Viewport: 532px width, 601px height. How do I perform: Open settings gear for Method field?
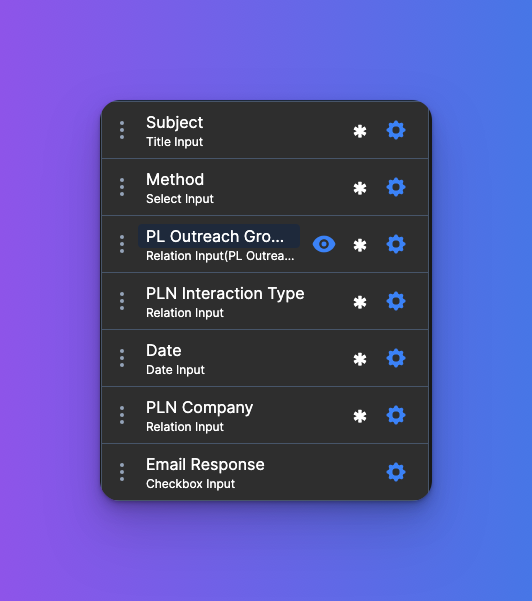pyautogui.click(x=396, y=187)
